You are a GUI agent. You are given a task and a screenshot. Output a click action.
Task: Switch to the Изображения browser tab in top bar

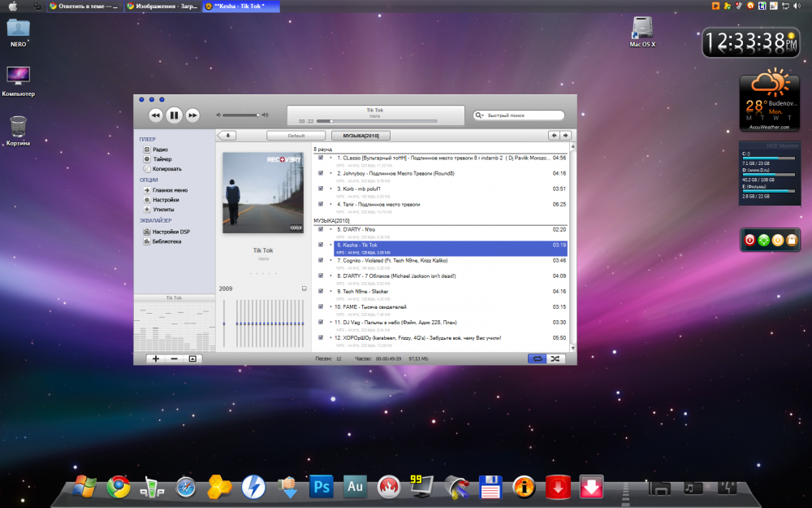click(x=162, y=7)
